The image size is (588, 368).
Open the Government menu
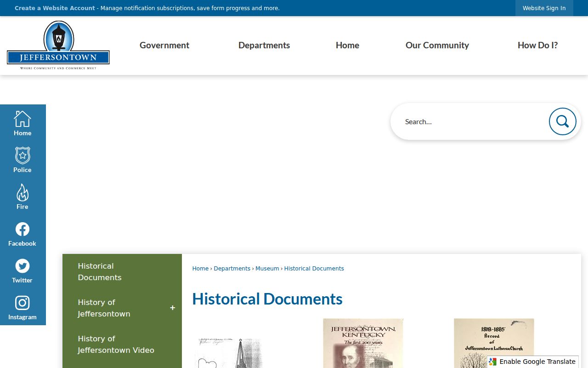pyautogui.click(x=164, y=45)
